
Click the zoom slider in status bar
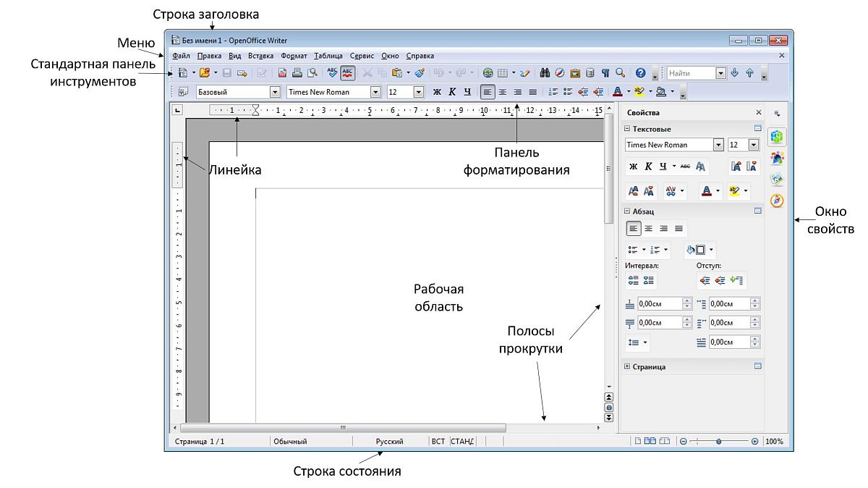718,441
